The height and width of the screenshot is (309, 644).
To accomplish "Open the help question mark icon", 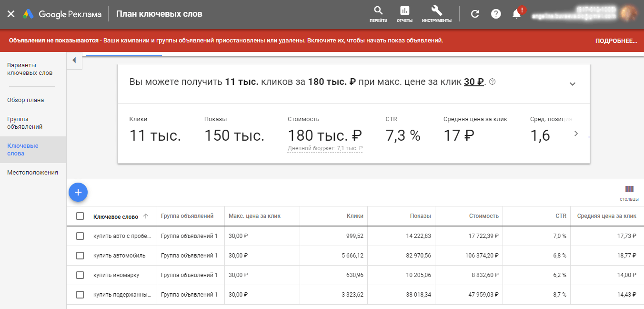I will coord(496,14).
